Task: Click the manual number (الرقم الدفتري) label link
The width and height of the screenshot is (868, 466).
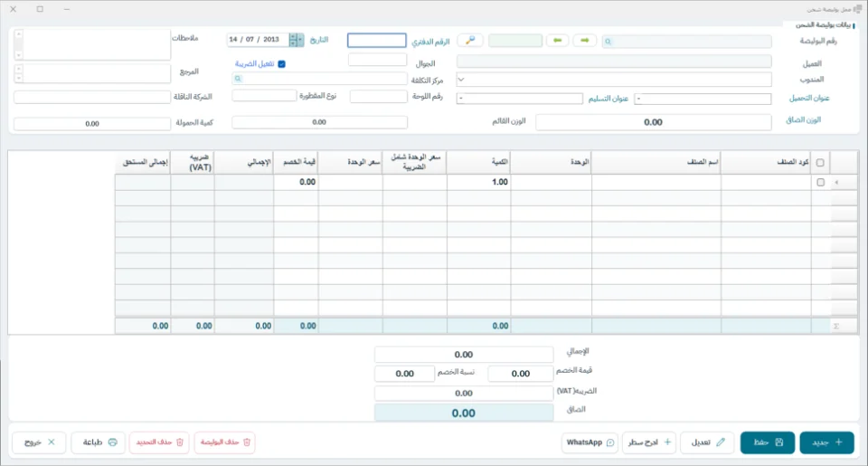Action: point(430,42)
